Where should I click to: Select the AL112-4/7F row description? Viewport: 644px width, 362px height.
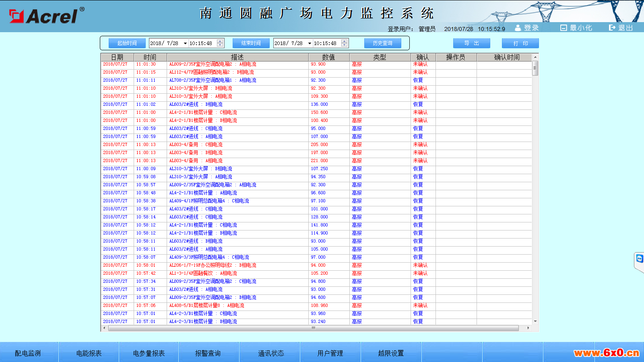coord(212,72)
